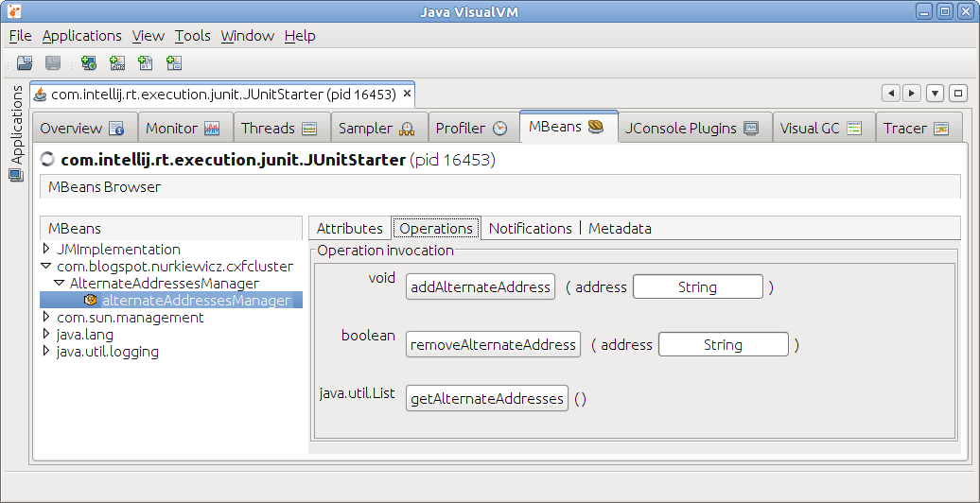Expand the java.util.logging tree node
Screen dimensions: 980x503
click(x=45, y=351)
